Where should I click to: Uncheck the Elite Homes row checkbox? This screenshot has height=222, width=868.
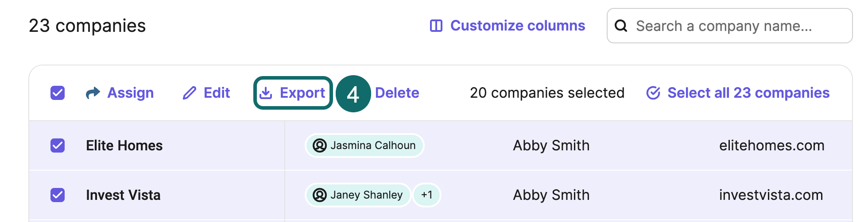(x=58, y=145)
